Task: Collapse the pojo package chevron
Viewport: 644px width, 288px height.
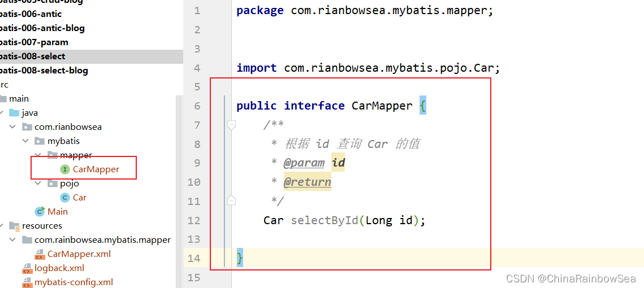Action: [38, 184]
